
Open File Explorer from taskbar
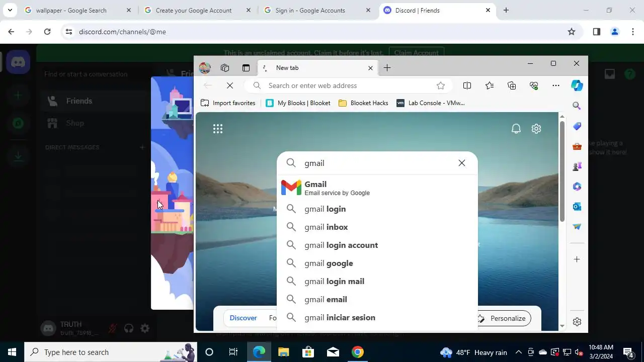pos(283,352)
